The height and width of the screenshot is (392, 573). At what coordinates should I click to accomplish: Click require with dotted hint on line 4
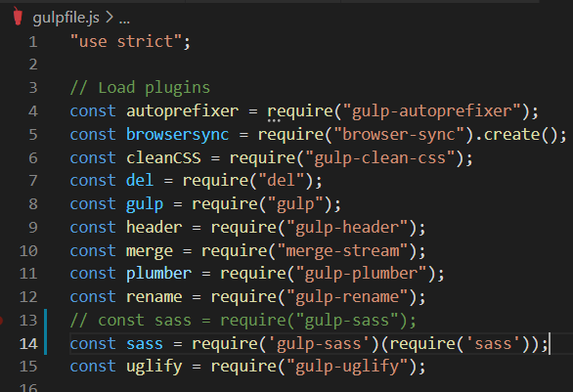tap(299, 111)
